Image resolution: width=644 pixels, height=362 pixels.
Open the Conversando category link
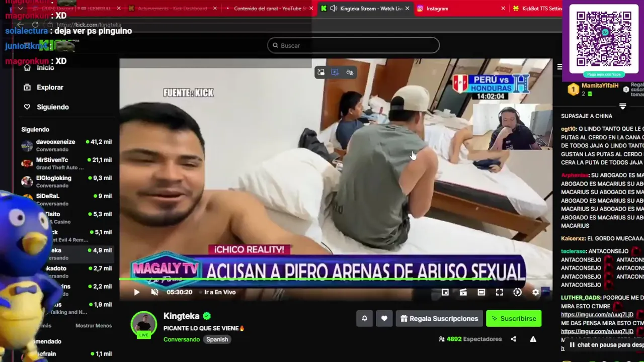182,339
